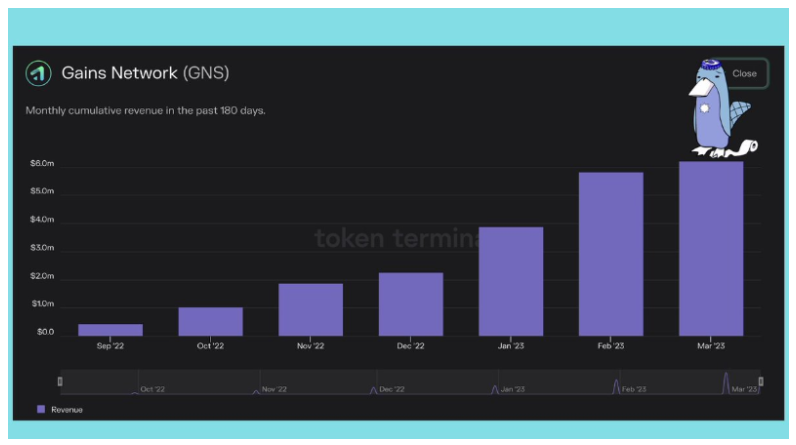
Task: Click the Revenue legend color swatch
Action: [41, 409]
